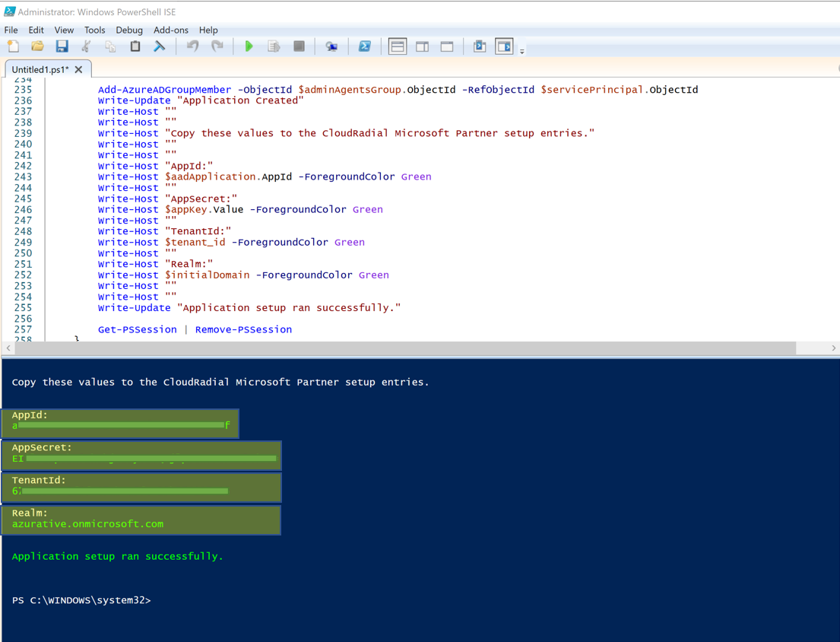840x642 pixels.
Task: Start PowerShell.exe in a separate window
Action: (x=365, y=46)
